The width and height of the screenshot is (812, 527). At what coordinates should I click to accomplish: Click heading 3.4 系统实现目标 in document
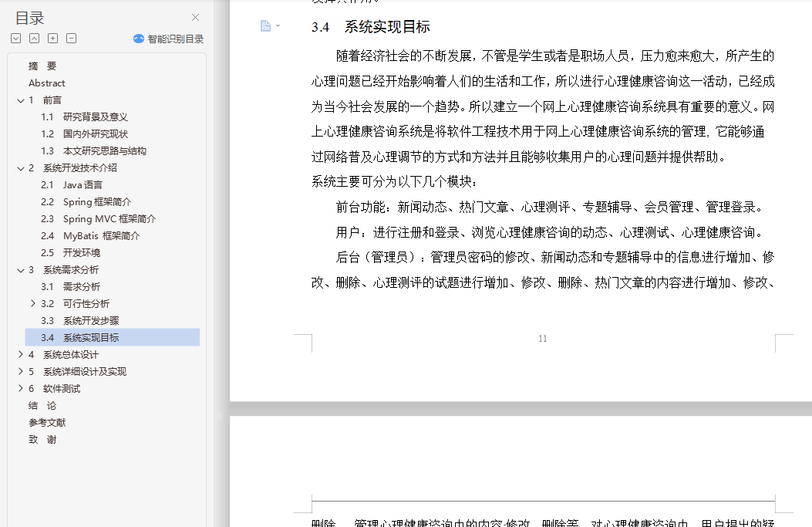click(371, 27)
